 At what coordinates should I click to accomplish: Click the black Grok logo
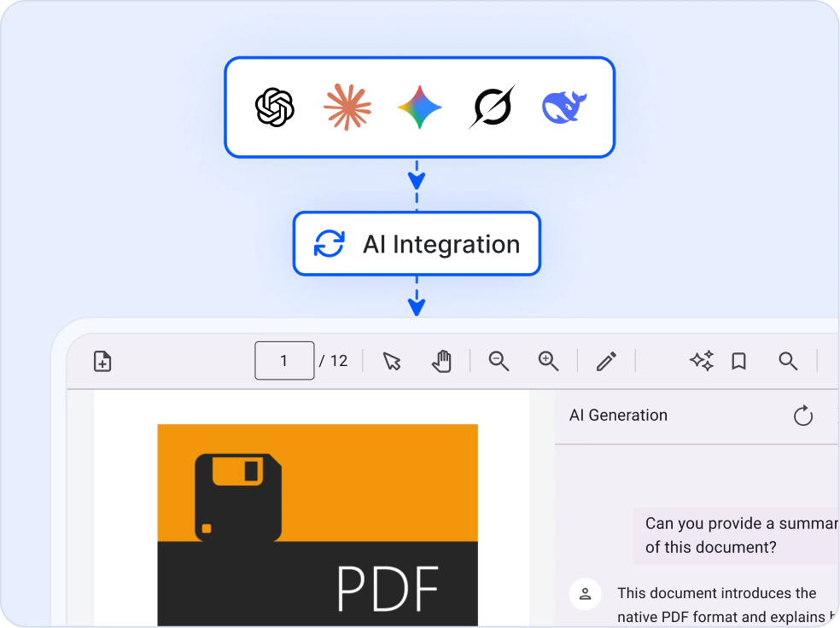tap(492, 106)
